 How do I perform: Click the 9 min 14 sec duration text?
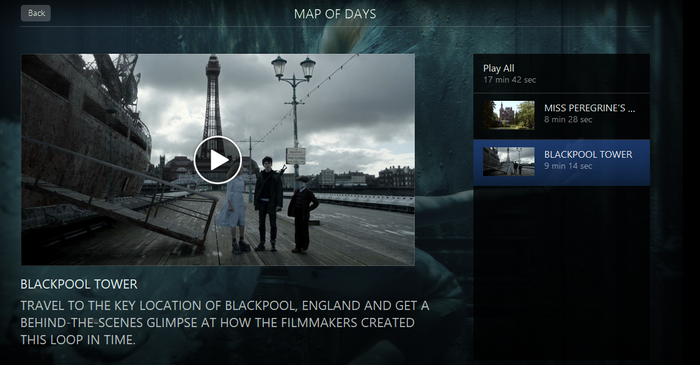568,166
